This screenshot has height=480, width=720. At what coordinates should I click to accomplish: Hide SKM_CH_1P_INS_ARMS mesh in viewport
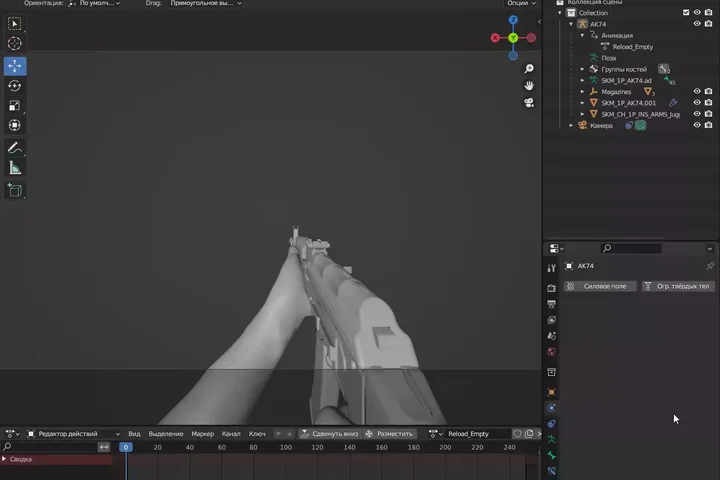pyautogui.click(x=697, y=114)
